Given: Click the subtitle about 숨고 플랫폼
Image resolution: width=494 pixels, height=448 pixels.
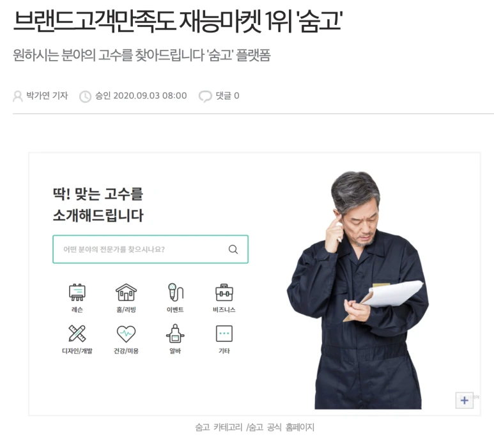Looking at the screenshot, I should click(x=142, y=56).
